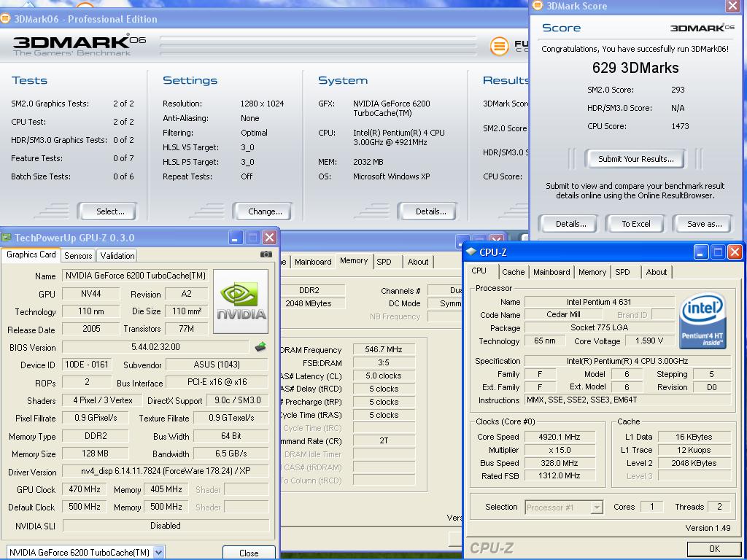Close the 3DMark Score window
Viewport: 747px width, 560px height.
pos(732,6)
